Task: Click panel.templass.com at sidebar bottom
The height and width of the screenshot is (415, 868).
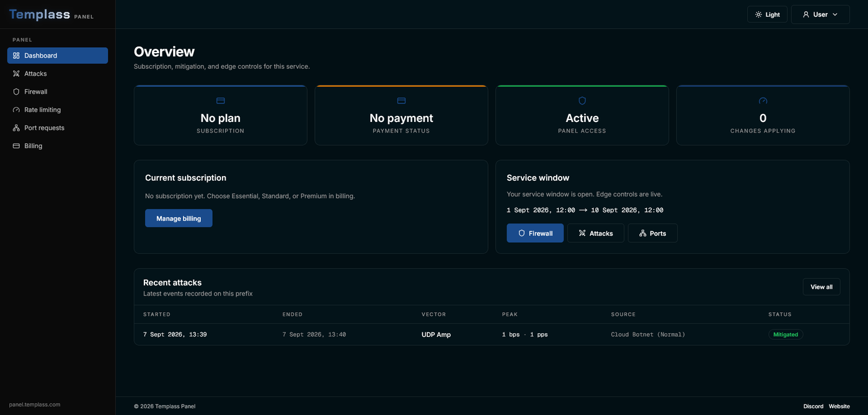Action: pos(35,404)
